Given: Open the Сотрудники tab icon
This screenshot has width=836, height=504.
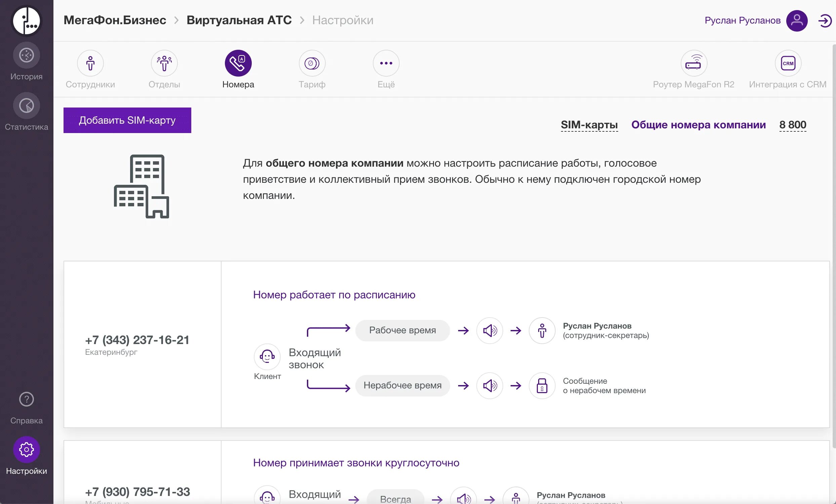Looking at the screenshot, I should (x=90, y=63).
